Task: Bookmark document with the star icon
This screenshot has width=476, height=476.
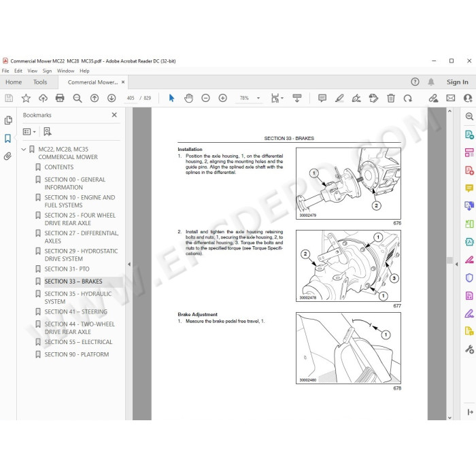Action: pos(26,98)
